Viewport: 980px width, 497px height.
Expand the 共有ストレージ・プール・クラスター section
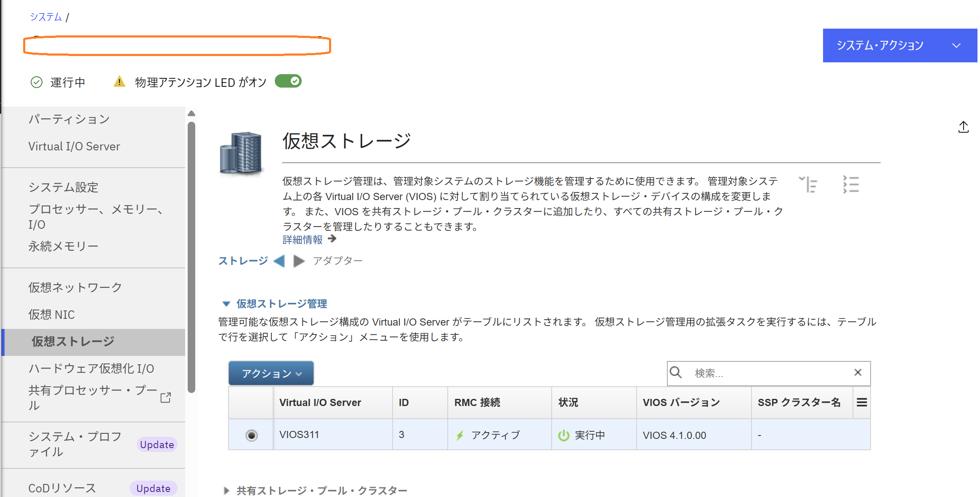coord(226,490)
